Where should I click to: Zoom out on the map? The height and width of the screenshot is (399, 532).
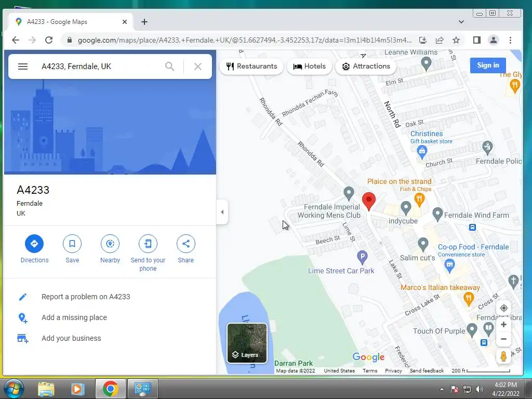pos(503,339)
